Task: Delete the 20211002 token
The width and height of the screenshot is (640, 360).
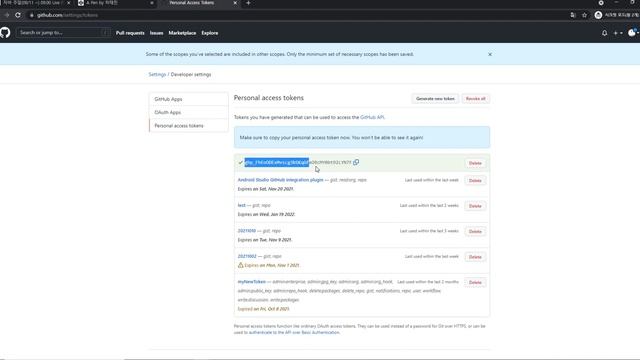Action: pyautogui.click(x=475, y=257)
